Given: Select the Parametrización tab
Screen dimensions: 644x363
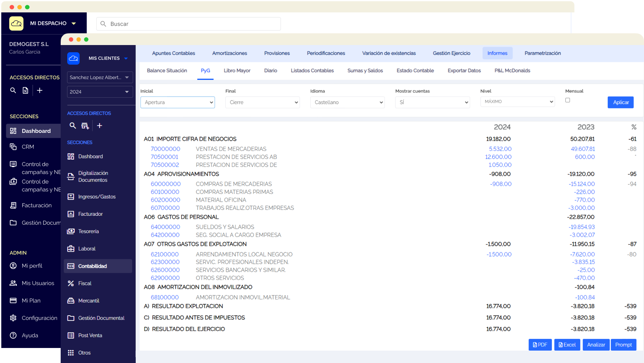Looking at the screenshot, I should pyautogui.click(x=543, y=53).
